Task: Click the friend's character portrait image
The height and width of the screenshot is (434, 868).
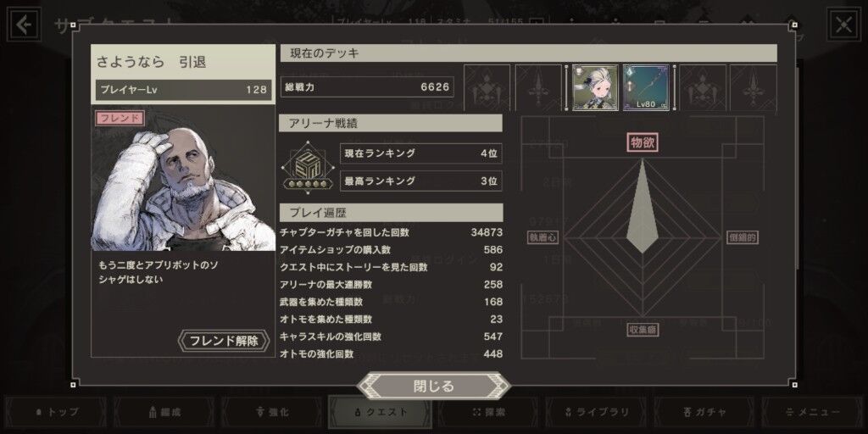Action: [x=183, y=178]
